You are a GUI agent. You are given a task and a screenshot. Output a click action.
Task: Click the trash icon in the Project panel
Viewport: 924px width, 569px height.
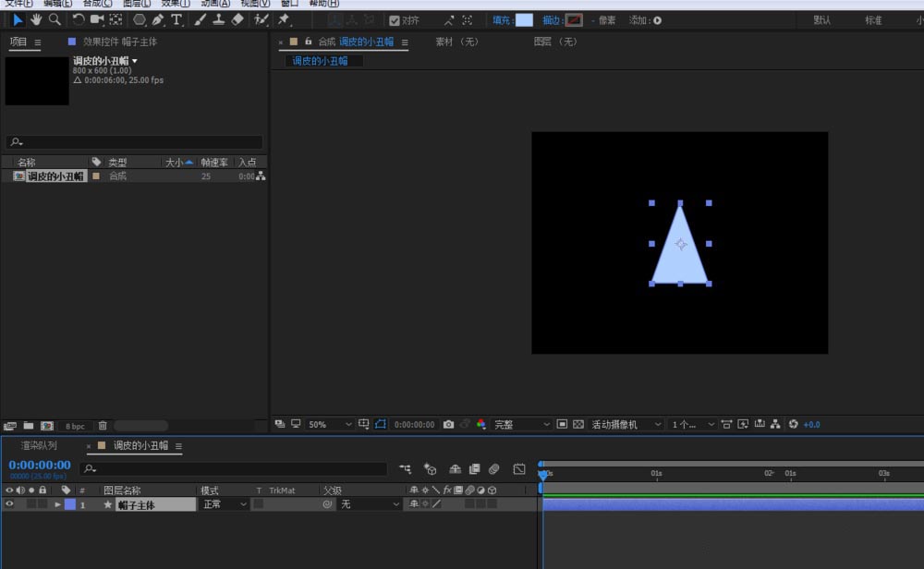pos(103,426)
